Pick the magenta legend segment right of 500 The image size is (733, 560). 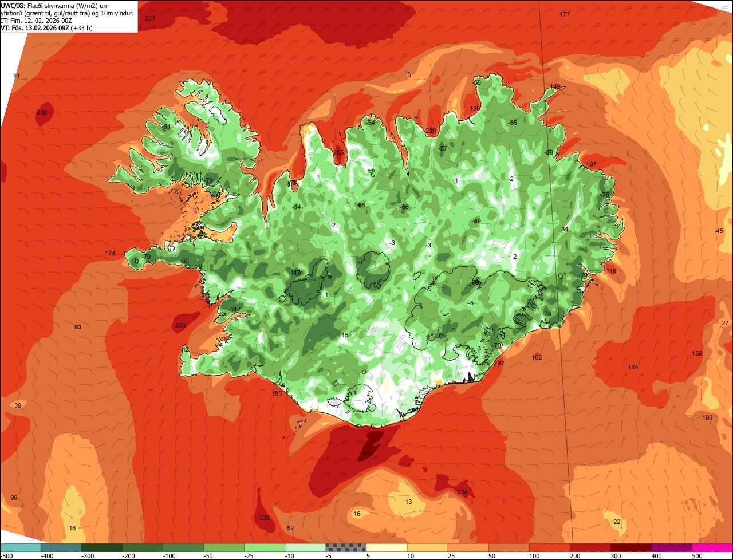click(x=712, y=547)
